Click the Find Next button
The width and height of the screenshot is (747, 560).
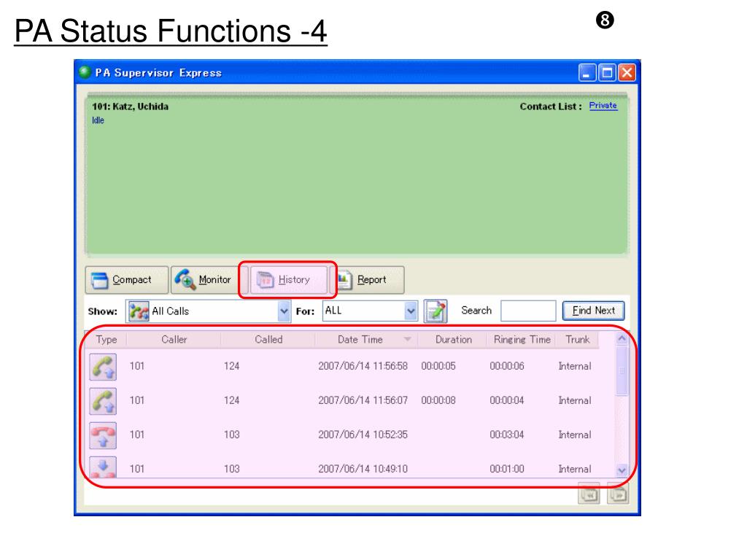593,311
